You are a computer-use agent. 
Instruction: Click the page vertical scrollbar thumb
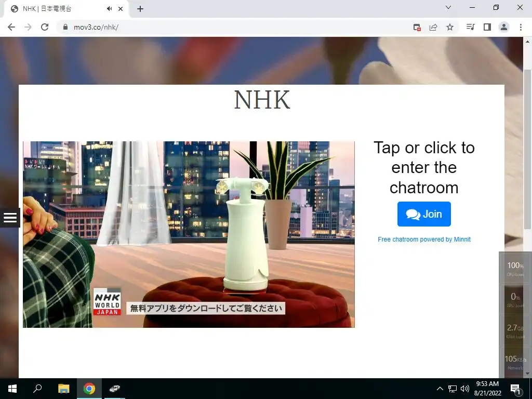[x=527, y=149]
